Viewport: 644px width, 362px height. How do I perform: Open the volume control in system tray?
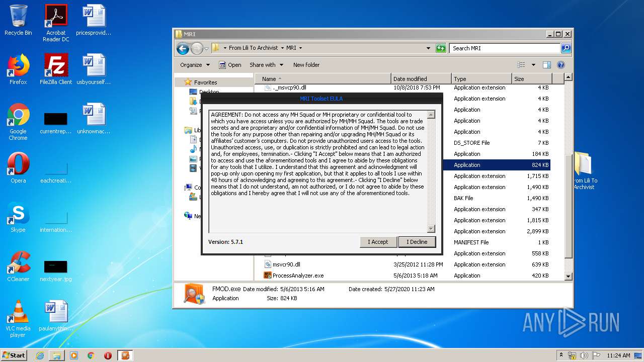point(584,355)
